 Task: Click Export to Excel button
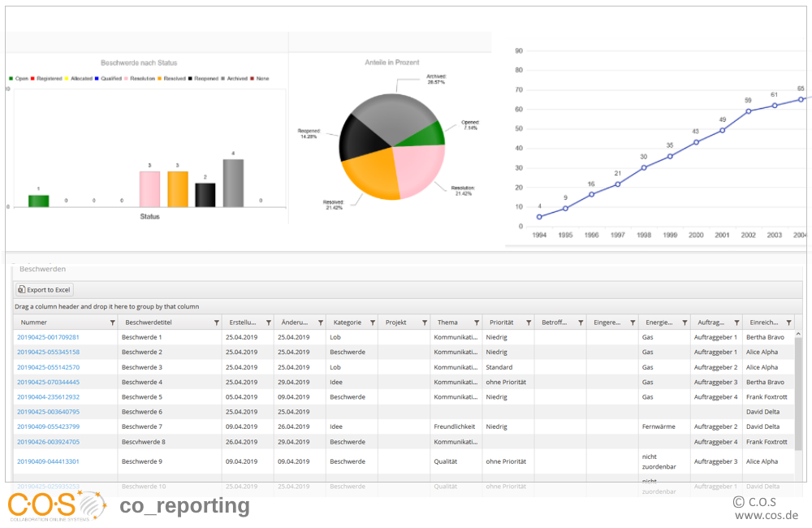(44, 290)
